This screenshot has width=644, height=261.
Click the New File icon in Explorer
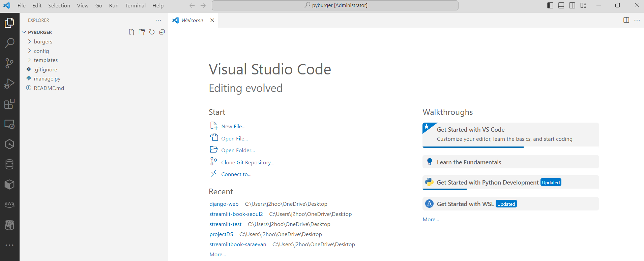click(x=132, y=32)
